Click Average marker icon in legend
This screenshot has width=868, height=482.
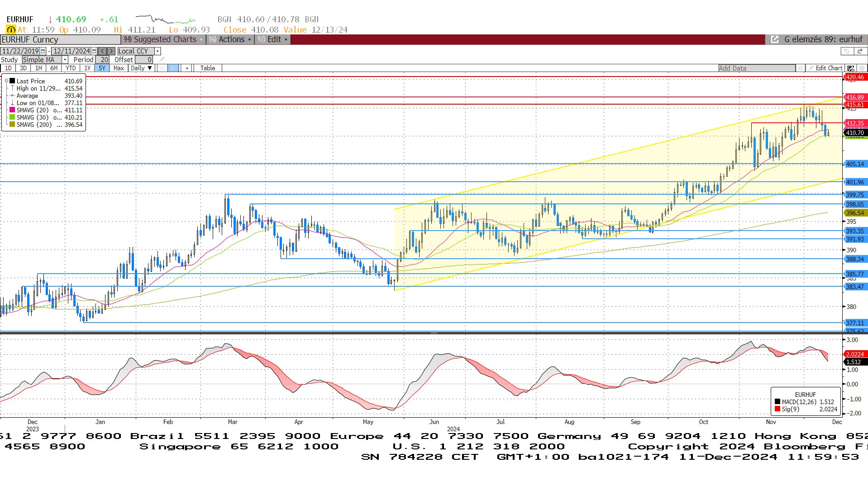pyautogui.click(x=12, y=96)
